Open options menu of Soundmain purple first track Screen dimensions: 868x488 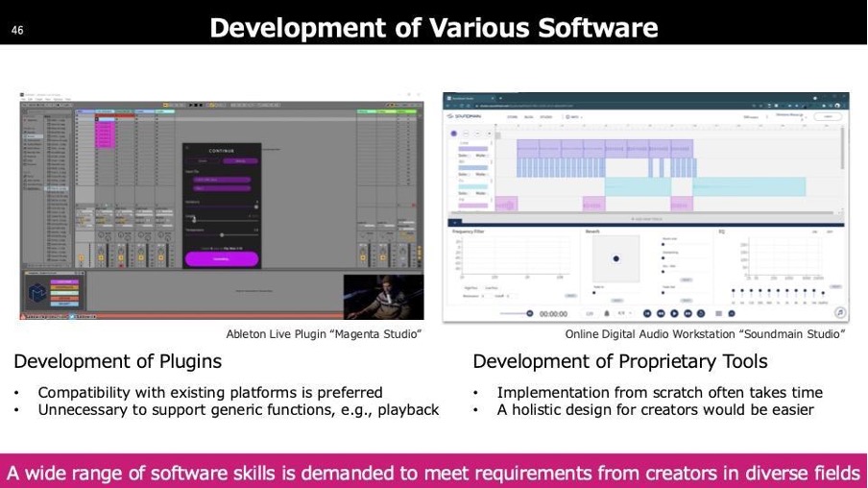click(491, 144)
